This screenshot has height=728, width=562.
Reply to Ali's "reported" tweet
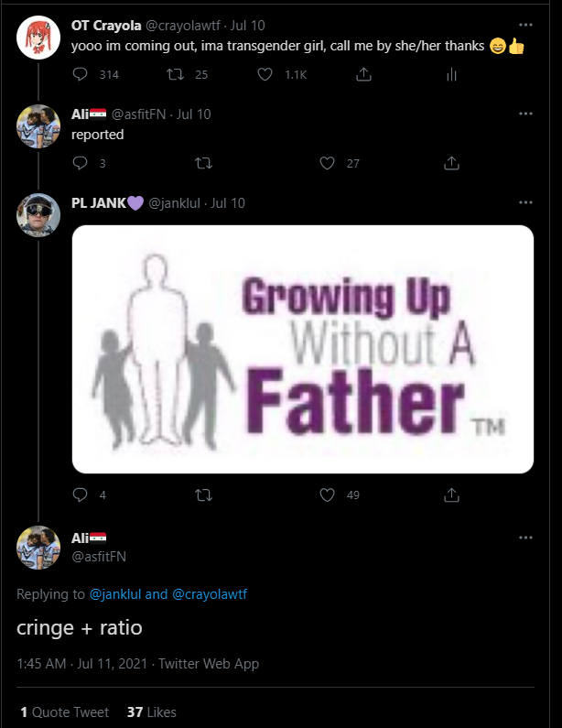click(81, 163)
